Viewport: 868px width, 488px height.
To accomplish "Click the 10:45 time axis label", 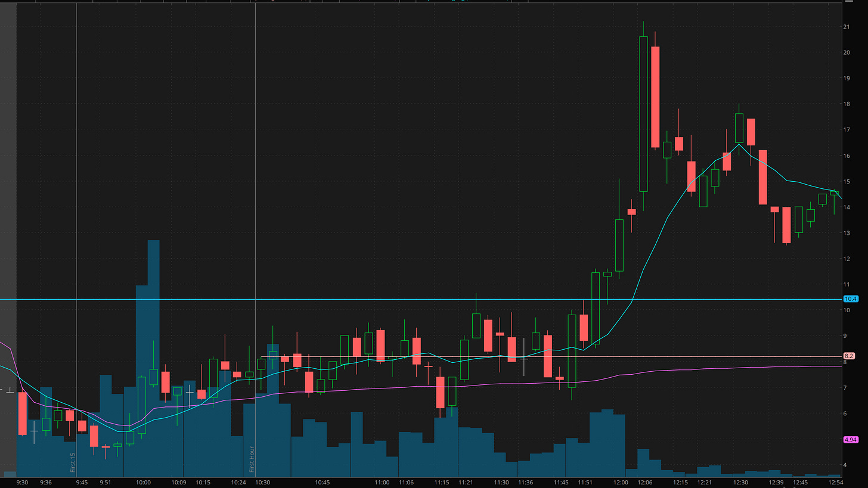I will click(x=323, y=483).
